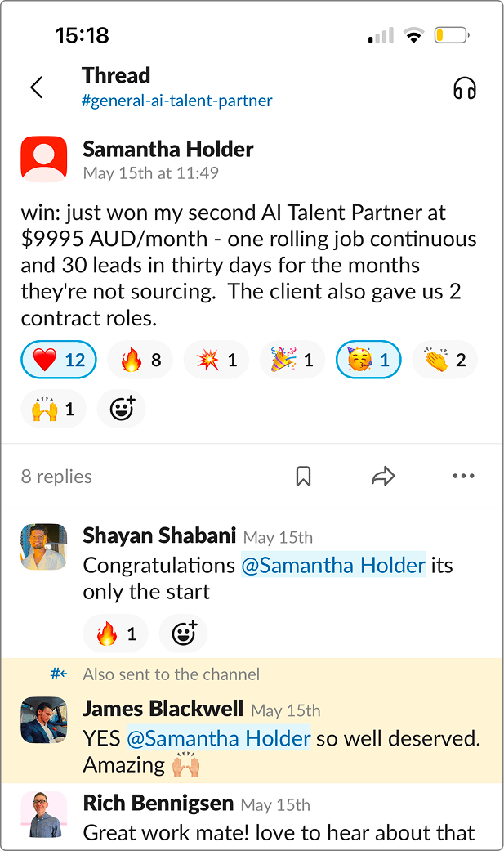Viewport: 504px width, 851px height.
Task: Open Samantha Holder's profile avatar
Action: (44, 159)
